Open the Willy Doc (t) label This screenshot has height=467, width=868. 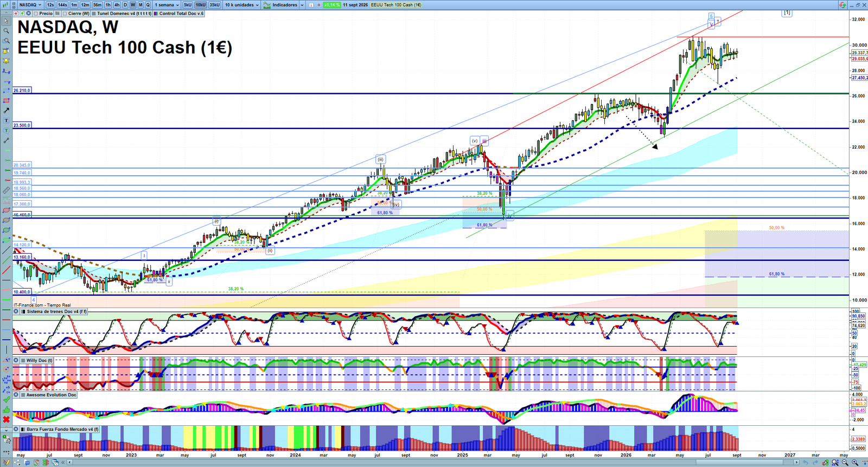click(x=40, y=360)
